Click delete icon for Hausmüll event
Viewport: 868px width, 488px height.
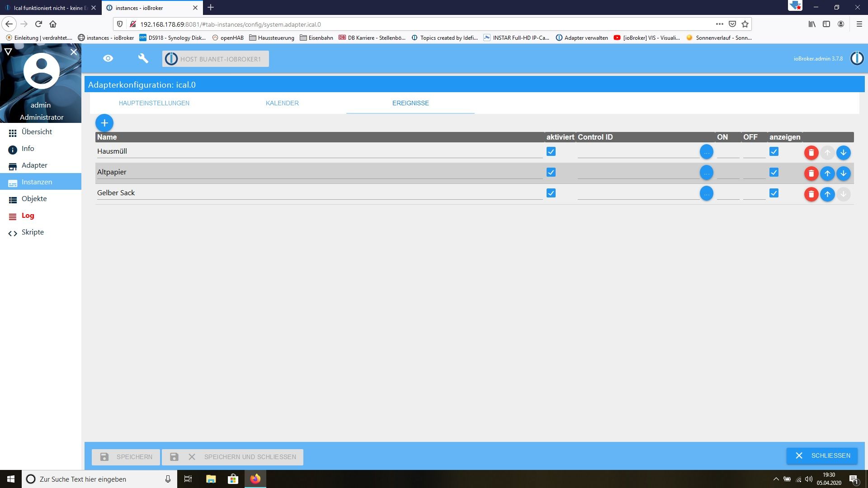click(x=811, y=152)
